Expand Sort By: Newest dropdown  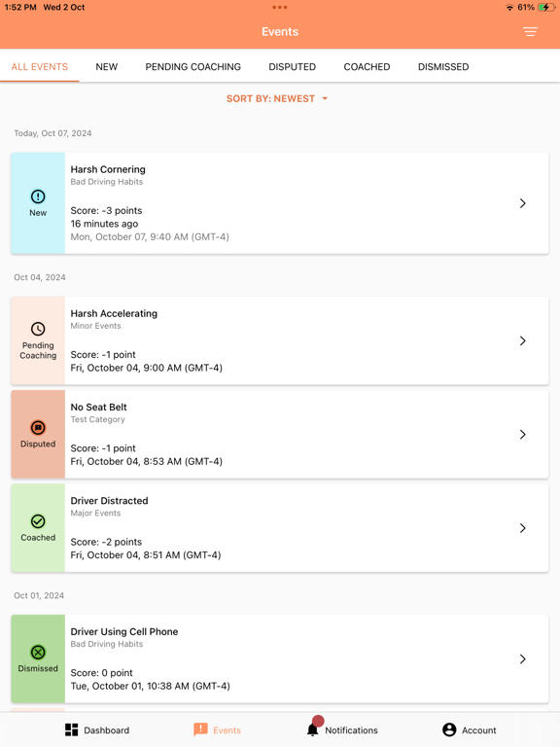[x=277, y=98]
